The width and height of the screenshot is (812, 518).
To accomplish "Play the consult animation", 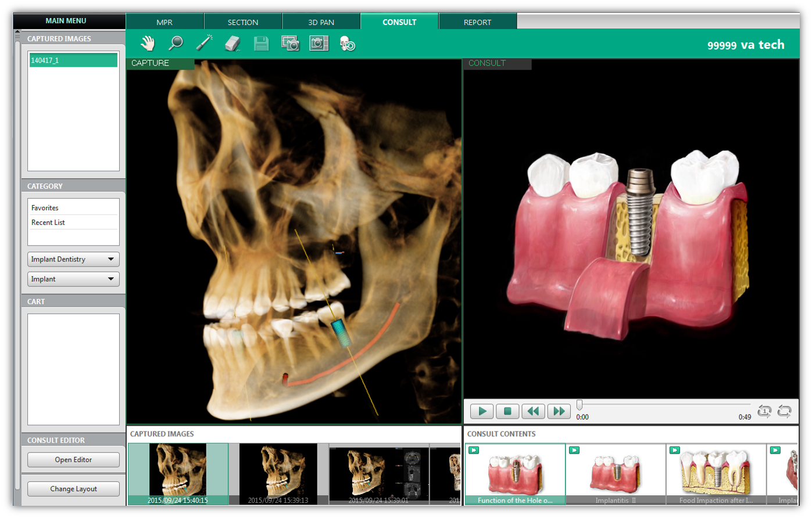I will [482, 411].
